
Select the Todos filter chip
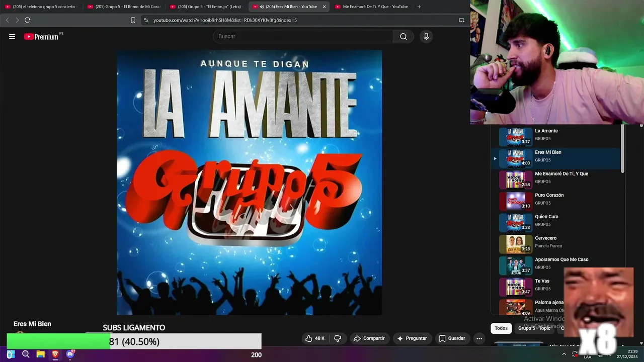[x=501, y=328]
